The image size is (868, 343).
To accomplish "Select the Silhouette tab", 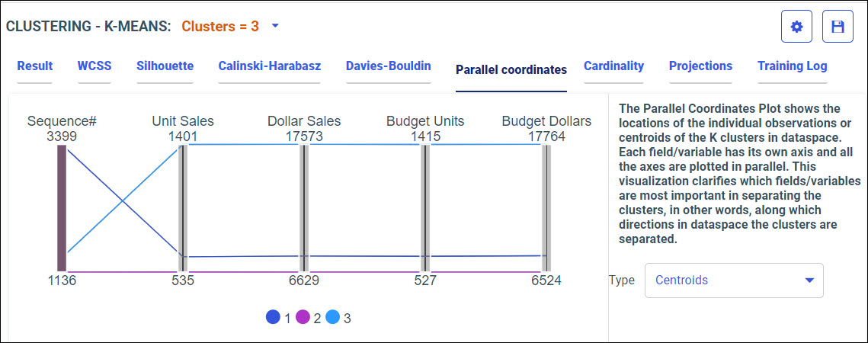I will 165,66.
